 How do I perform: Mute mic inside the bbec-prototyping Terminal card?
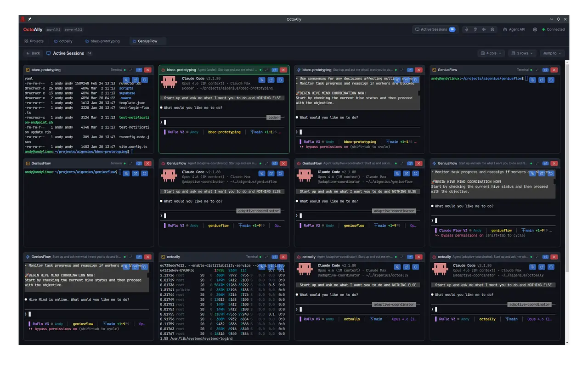[126, 80]
